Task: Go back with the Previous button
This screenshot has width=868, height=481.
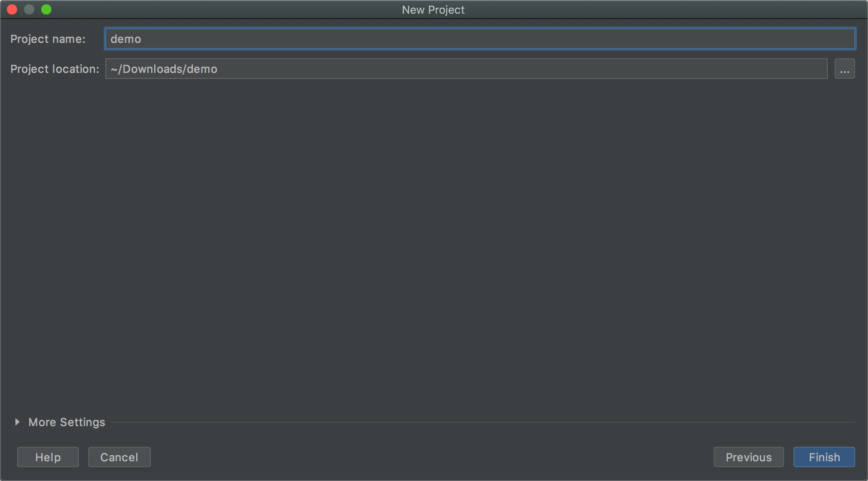Action: 748,457
